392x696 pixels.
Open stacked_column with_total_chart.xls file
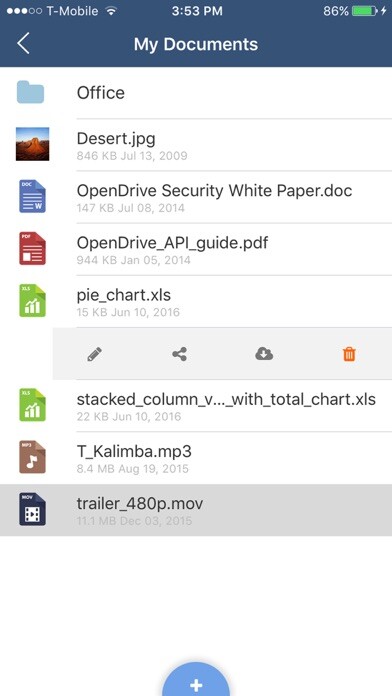196,405
